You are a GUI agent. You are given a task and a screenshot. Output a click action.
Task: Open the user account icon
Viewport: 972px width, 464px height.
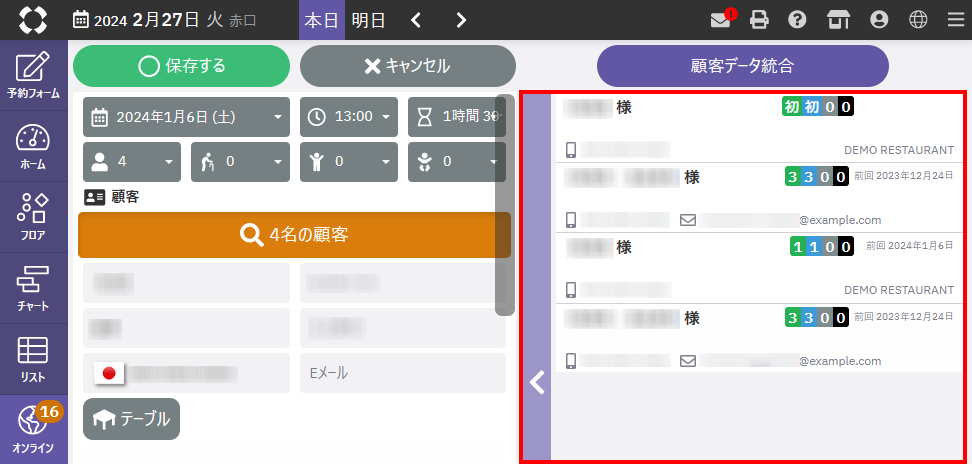(x=879, y=19)
